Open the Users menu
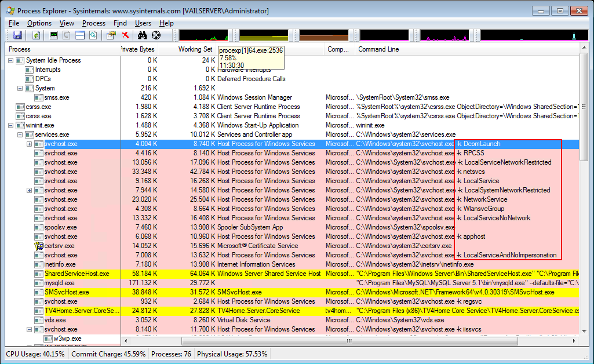 (143, 23)
